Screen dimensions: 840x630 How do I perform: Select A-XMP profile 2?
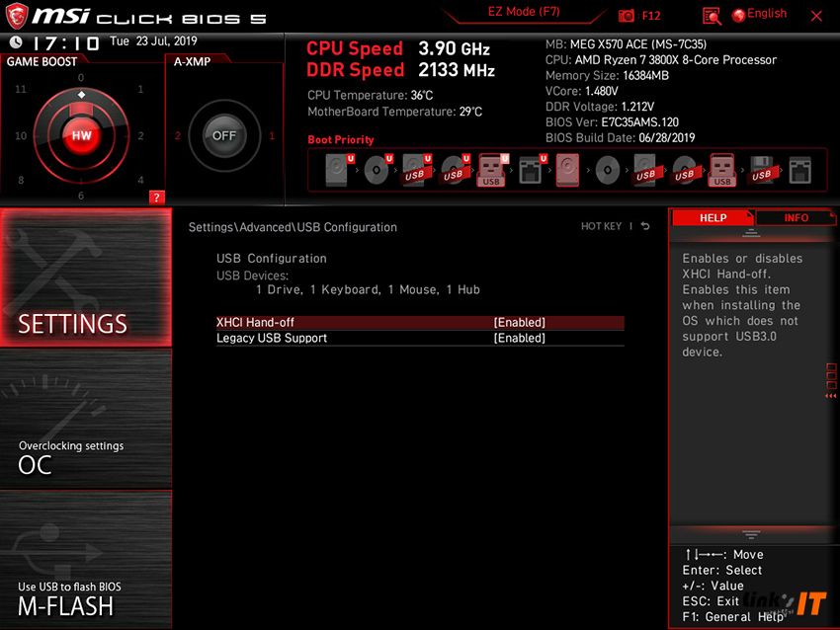tap(177, 136)
